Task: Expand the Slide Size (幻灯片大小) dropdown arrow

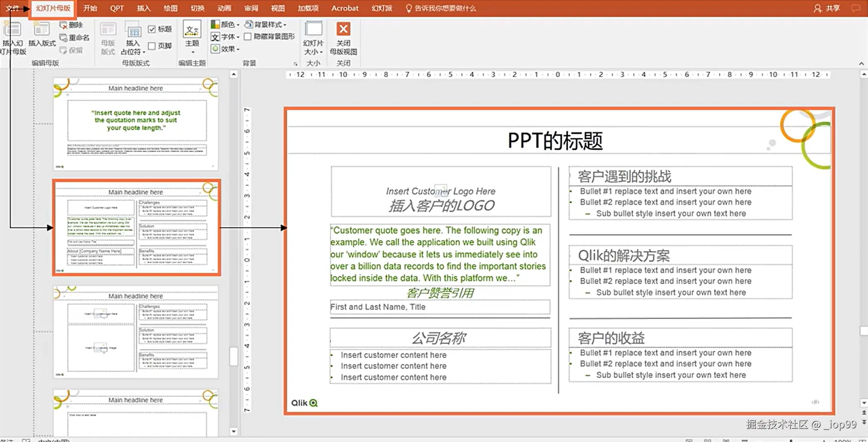Action: pyautogui.click(x=321, y=52)
